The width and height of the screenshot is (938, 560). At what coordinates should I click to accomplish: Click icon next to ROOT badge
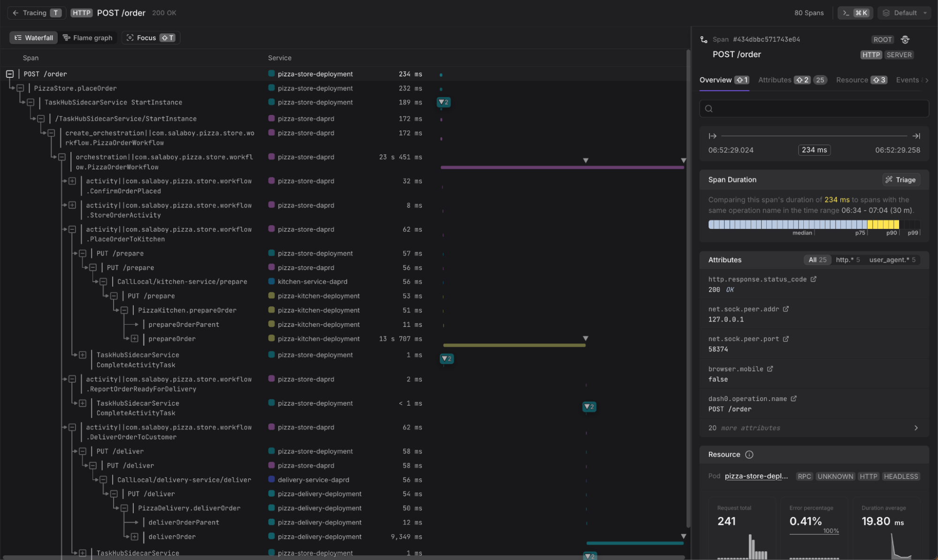[x=905, y=39]
